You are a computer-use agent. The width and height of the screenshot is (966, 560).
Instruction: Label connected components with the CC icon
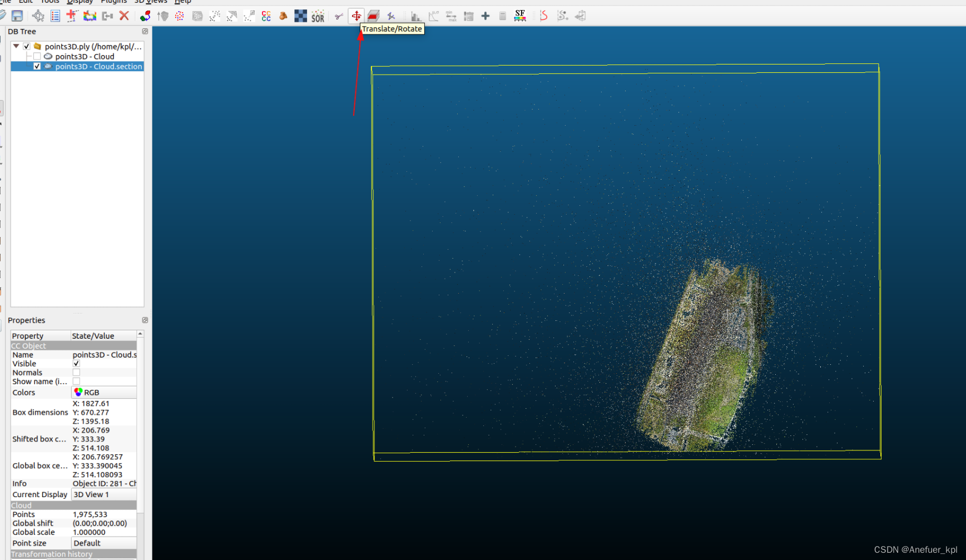[266, 16]
